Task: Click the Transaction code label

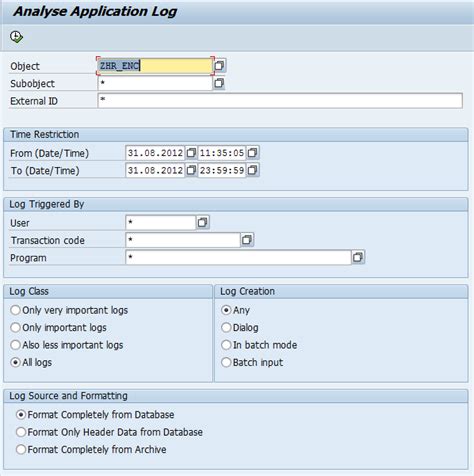Action: 48,240
